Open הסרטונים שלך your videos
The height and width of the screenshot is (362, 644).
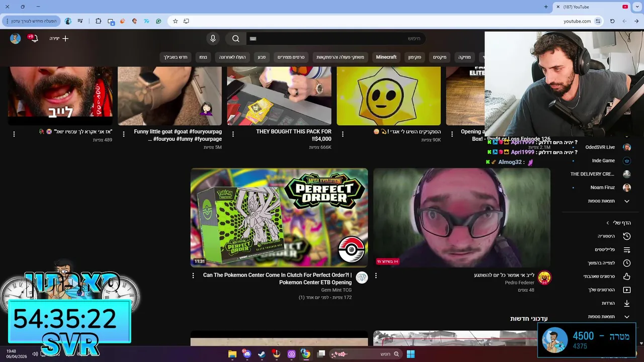point(609,290)
